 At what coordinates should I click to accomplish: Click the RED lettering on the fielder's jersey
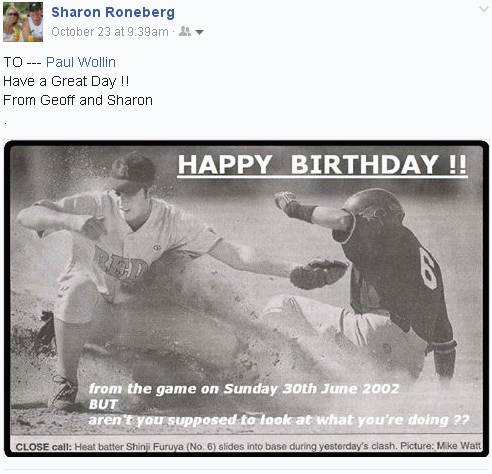(x=120, y=265)
